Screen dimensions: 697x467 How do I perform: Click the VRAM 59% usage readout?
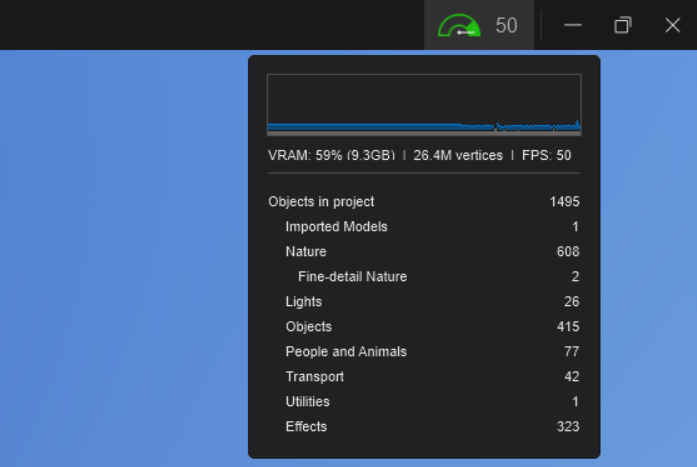tap(331, 156)
